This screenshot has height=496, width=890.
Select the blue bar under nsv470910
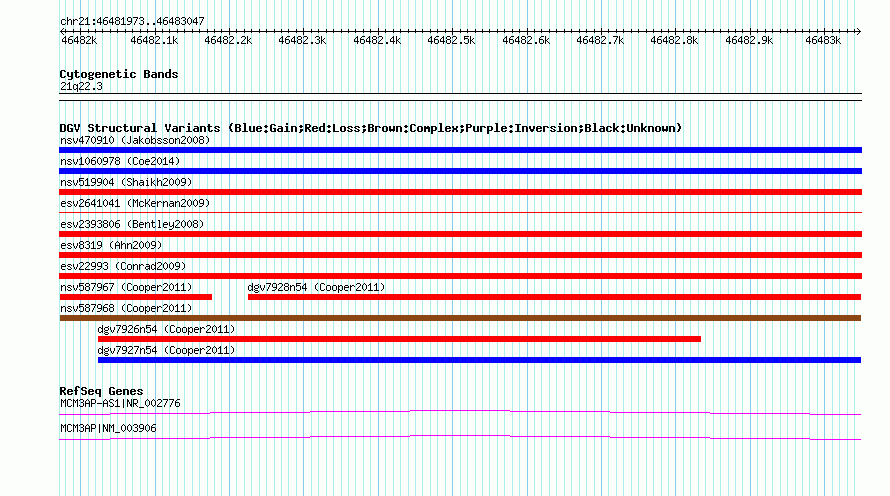(460, 150)
